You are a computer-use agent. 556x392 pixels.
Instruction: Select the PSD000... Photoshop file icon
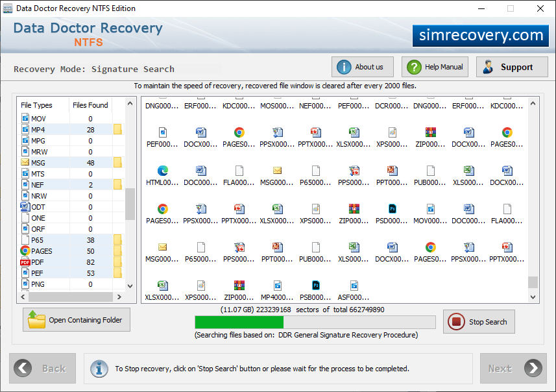pyautogui.click(x=392, y=209)
